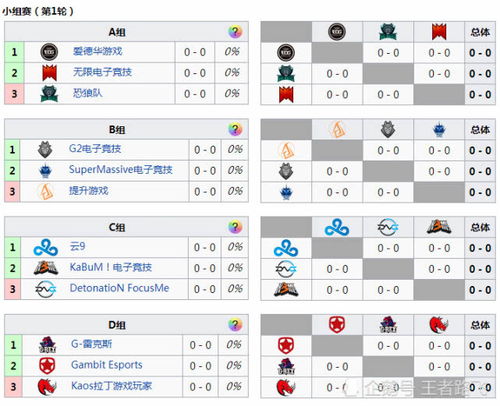Click the G2 logo in Group B standings
The height and width of the screenshot is (406, 500).
45,150
